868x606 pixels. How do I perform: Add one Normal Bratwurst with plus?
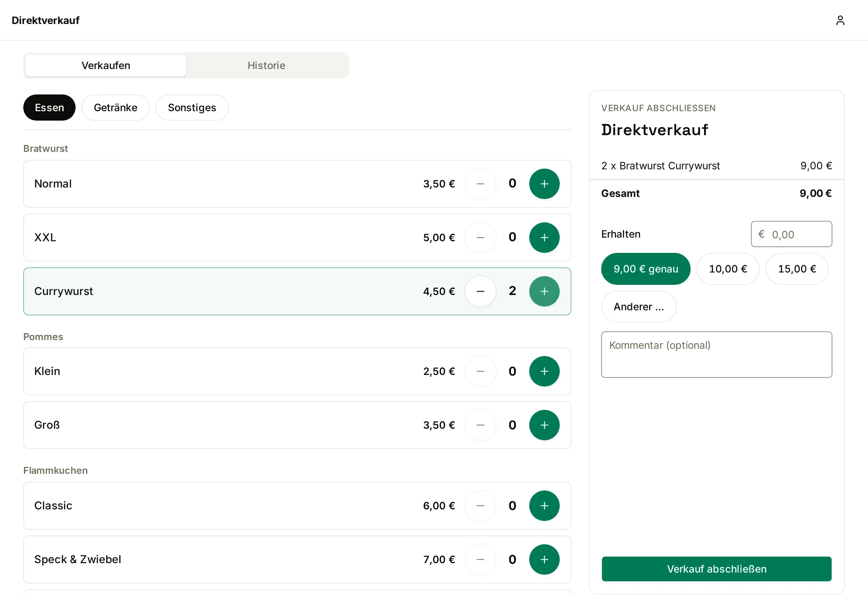[x=544, y=183]
